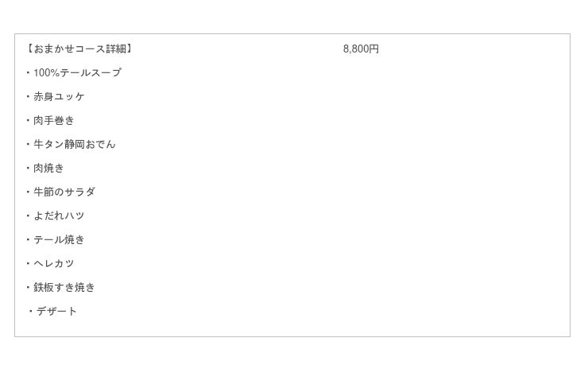Click the 赤身ユッケ course item
Image resolution: width=588 pixels, height=369 pixels.
(59, 96)
